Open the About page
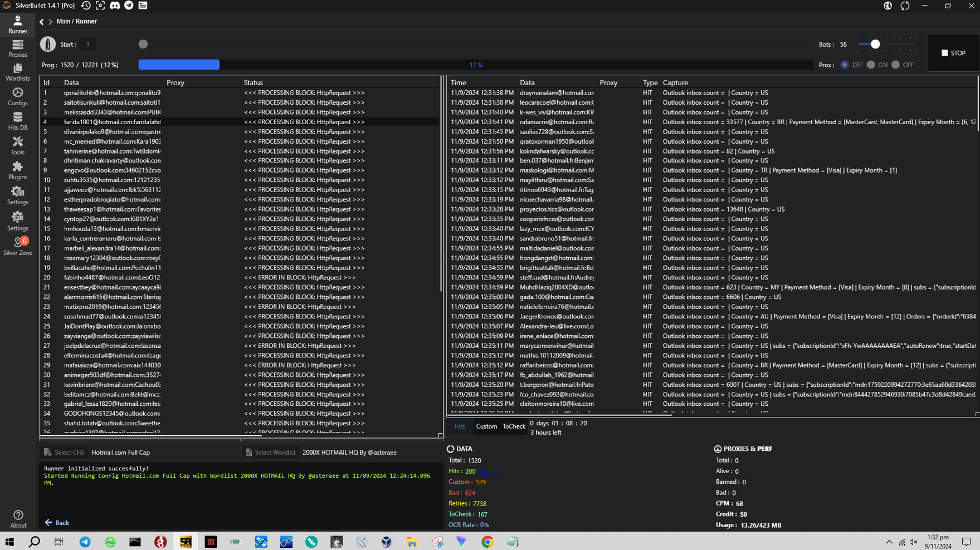The width and height of the screenshot is (980, 550). pyautogui.click(x=18, y=519)
